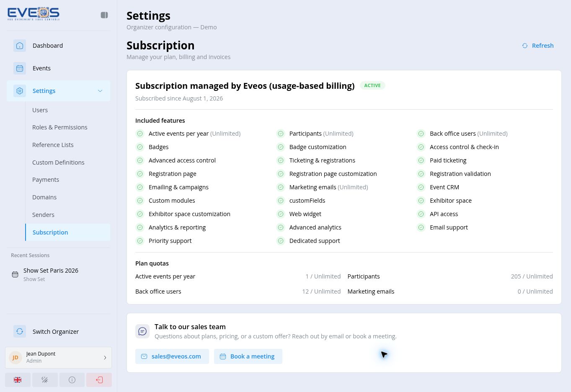Click the Events calendar icon

tap(20, 68)
